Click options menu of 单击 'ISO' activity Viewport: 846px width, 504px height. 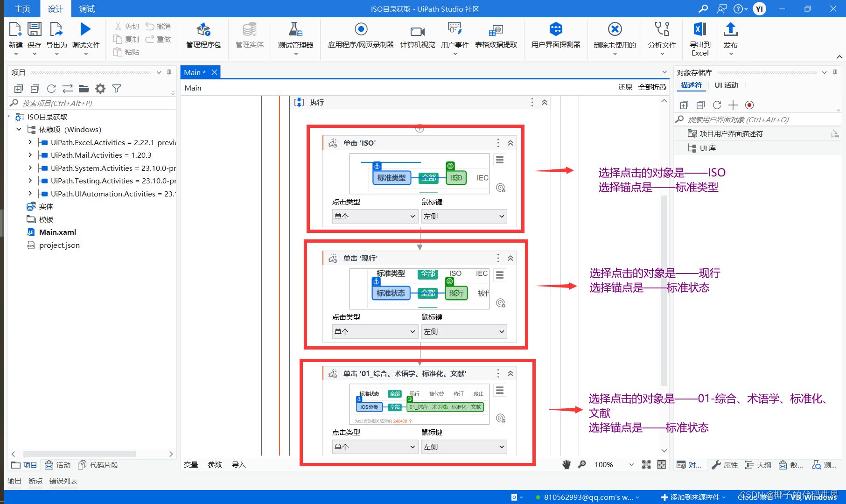[x=498, y=143]
